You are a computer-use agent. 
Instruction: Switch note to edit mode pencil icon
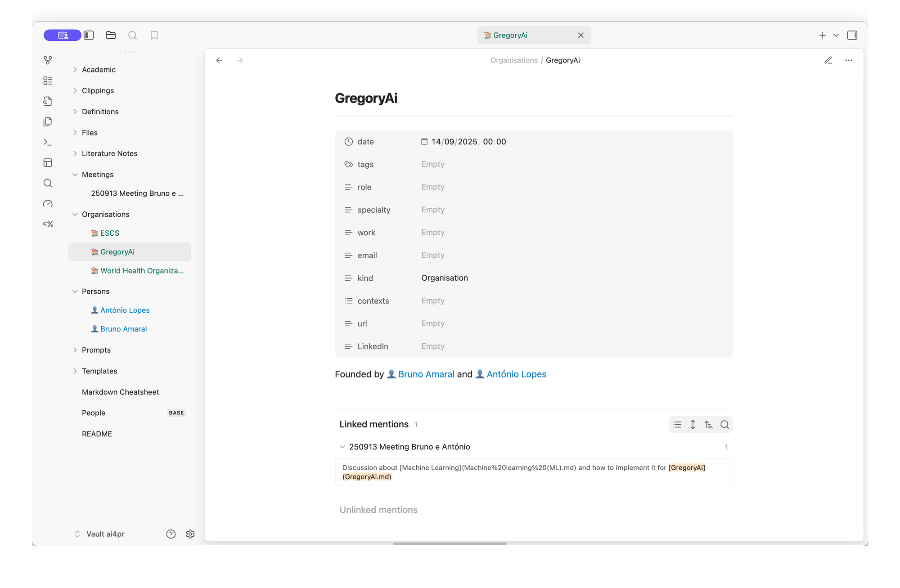[x=828, y=60]
